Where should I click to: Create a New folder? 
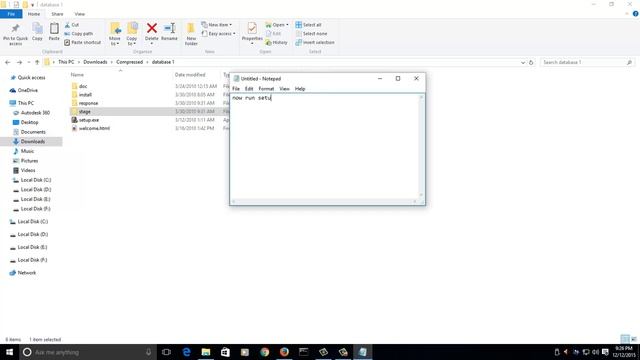click(x=191, y=34)
